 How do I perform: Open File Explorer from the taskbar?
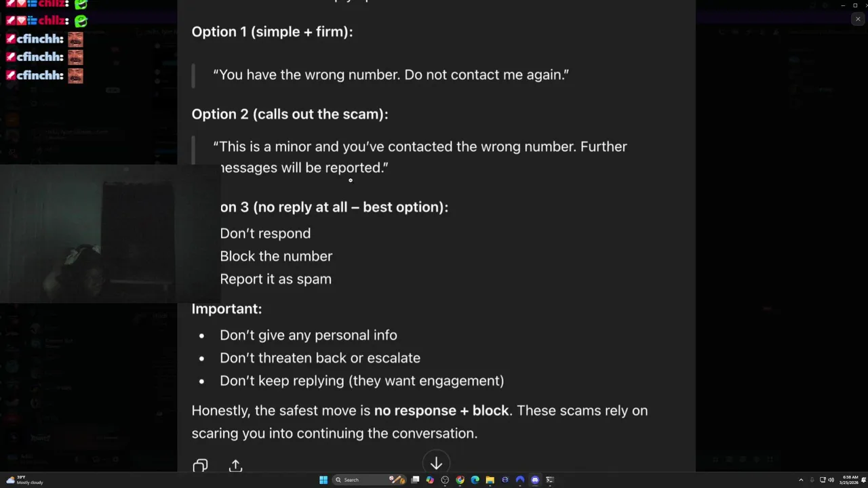tap(490, 480)
